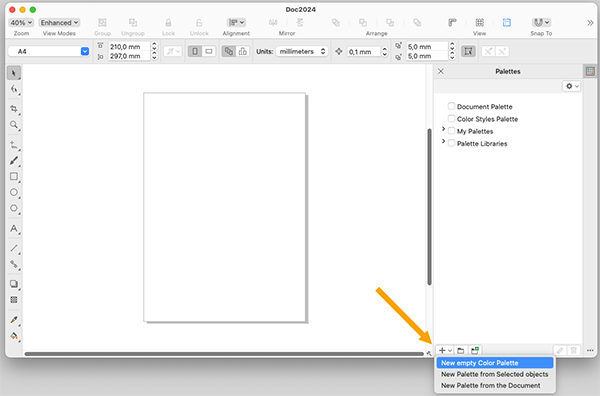Select the Color Eyedropper tool

(14, 319)
